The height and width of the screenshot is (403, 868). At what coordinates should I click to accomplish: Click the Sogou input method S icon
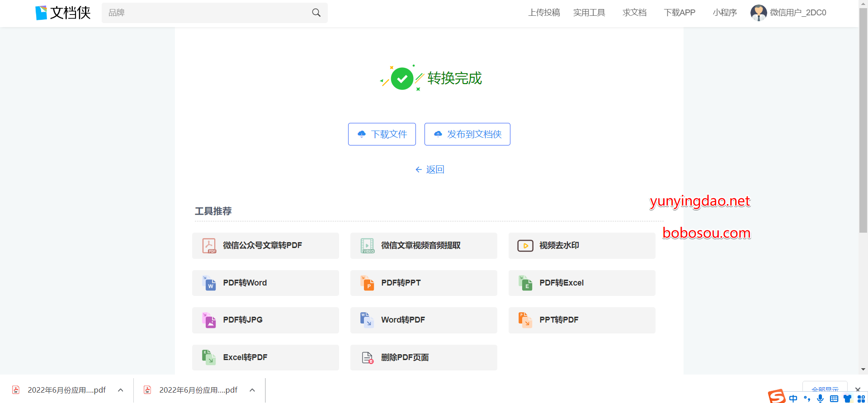point(777,396)
